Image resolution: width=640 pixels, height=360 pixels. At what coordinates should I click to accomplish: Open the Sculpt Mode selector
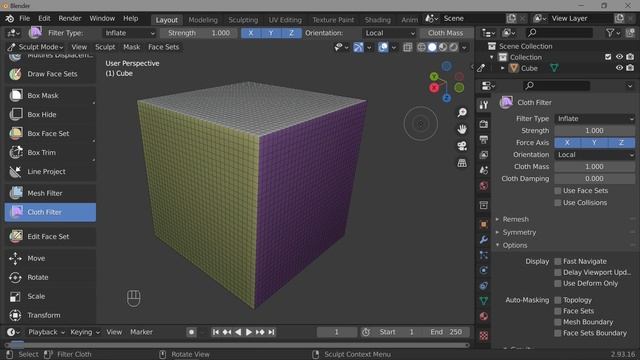35,47
